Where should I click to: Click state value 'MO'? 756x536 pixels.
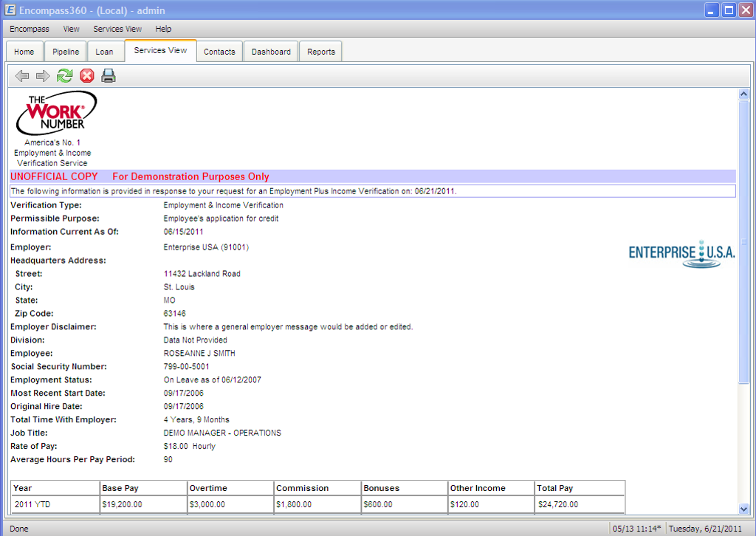[169, 300]
